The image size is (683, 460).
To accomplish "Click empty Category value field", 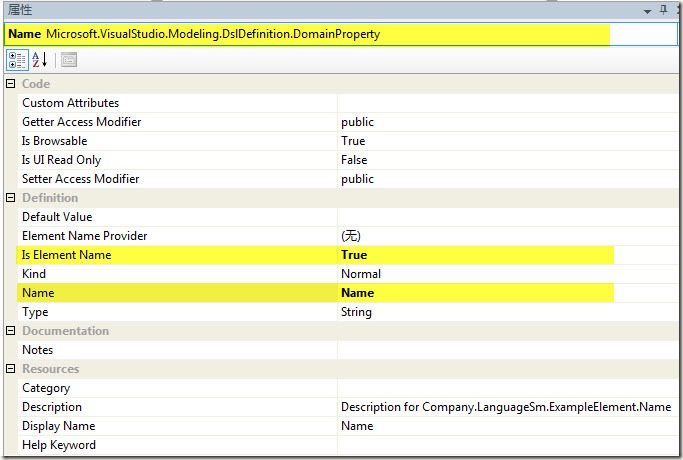I will tap(507, 388).
